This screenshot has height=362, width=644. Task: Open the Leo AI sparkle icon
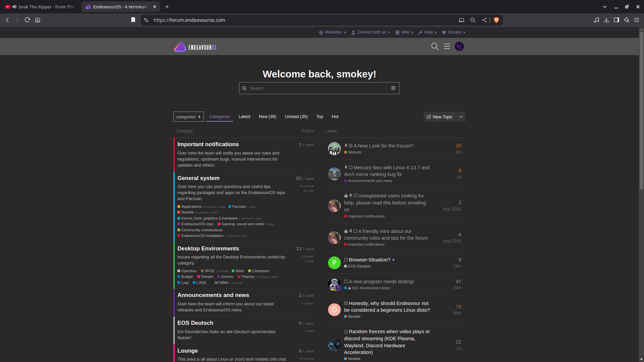tap(627, 20)
